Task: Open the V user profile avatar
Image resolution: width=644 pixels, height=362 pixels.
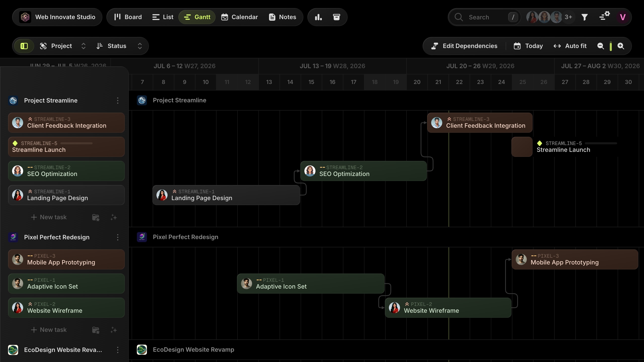Action: tap(623, 17)
